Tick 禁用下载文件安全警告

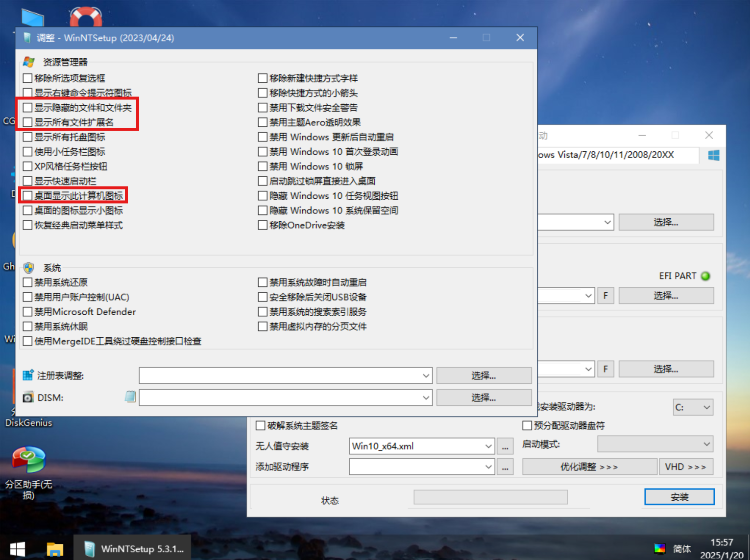[x=263, y=107]
